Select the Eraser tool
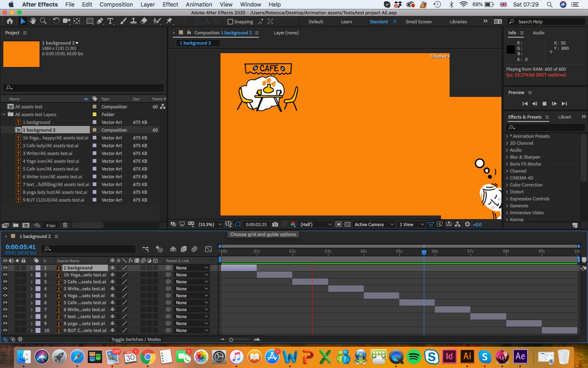This screenshot has height=368, width=588. (x=144, y=21)
